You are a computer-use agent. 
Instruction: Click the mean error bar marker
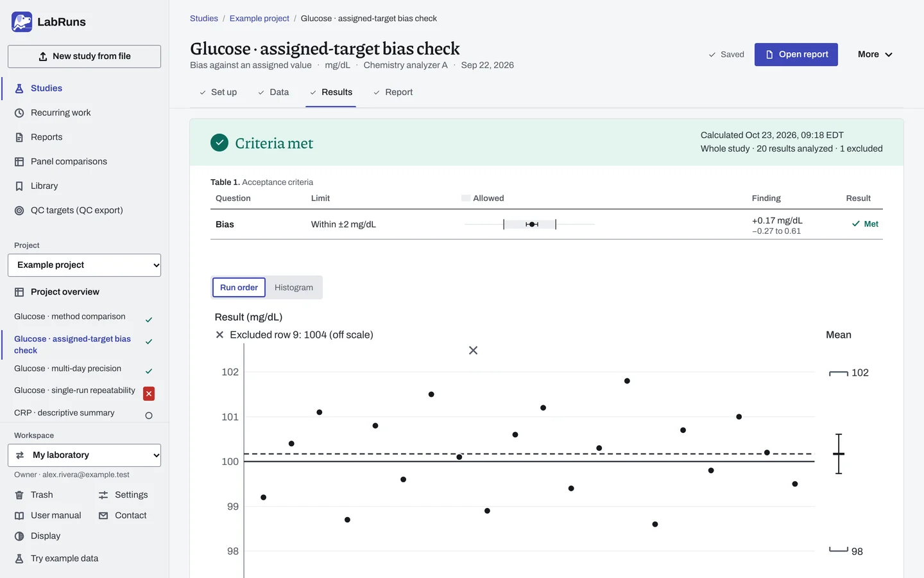839,454
